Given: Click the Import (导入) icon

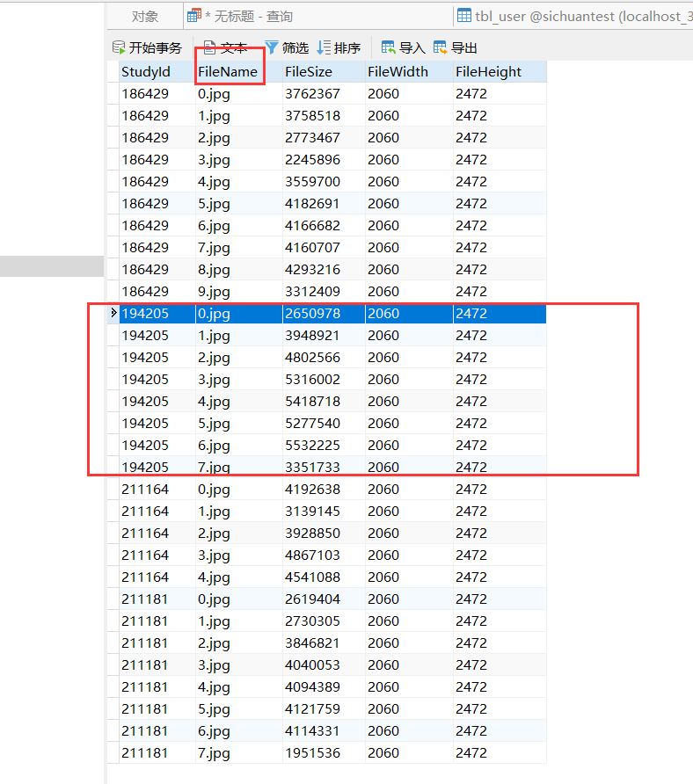Looking at the screenshot, I should coord(389,47).
